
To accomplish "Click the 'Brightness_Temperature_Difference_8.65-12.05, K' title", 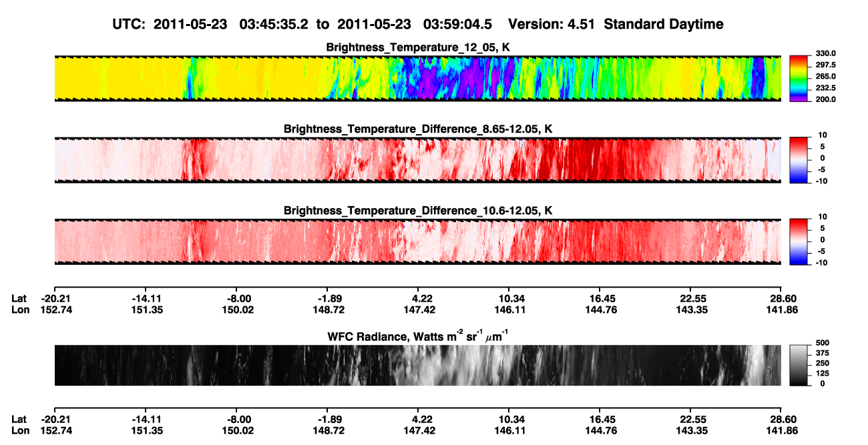I will 418,129.
